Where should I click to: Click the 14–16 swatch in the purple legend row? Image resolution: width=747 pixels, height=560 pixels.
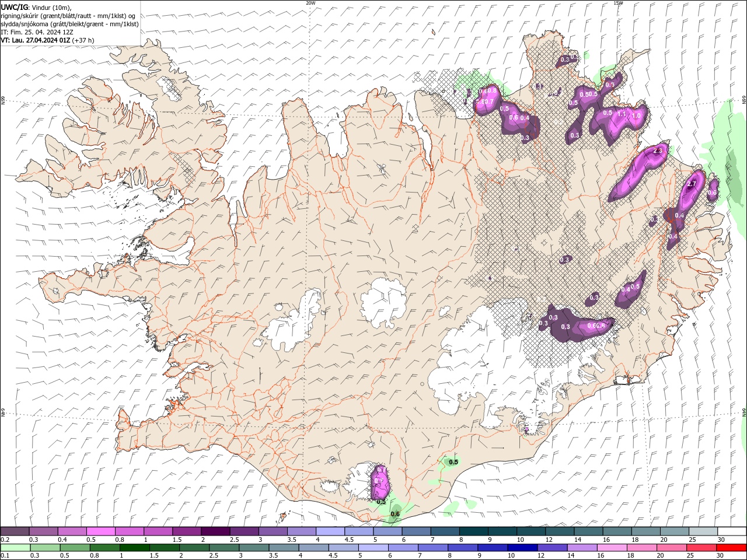tap(588, 531)
